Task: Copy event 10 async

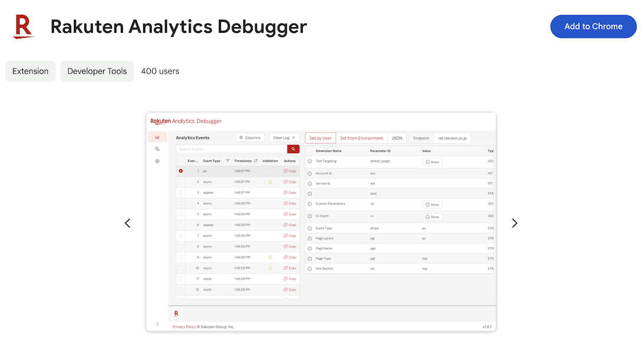Action: coord(290,268)
